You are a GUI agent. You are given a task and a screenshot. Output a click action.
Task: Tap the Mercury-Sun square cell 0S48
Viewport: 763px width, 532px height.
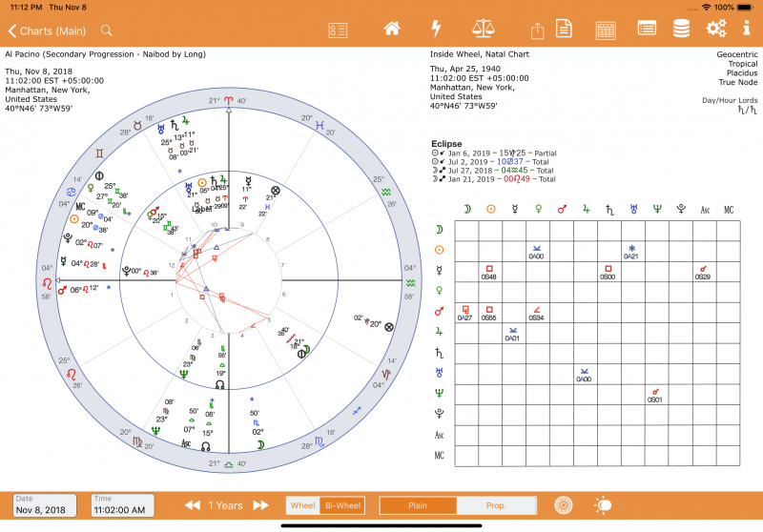(489, 273)
